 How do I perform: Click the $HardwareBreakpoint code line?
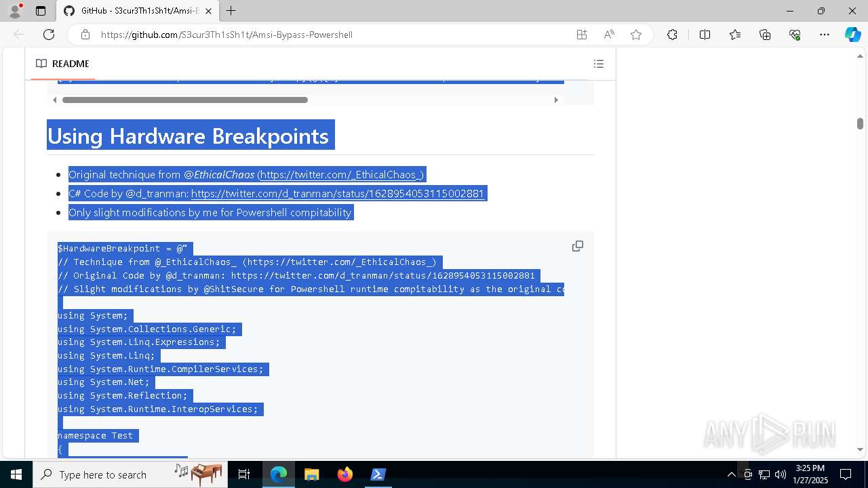(x=122, y=249)
